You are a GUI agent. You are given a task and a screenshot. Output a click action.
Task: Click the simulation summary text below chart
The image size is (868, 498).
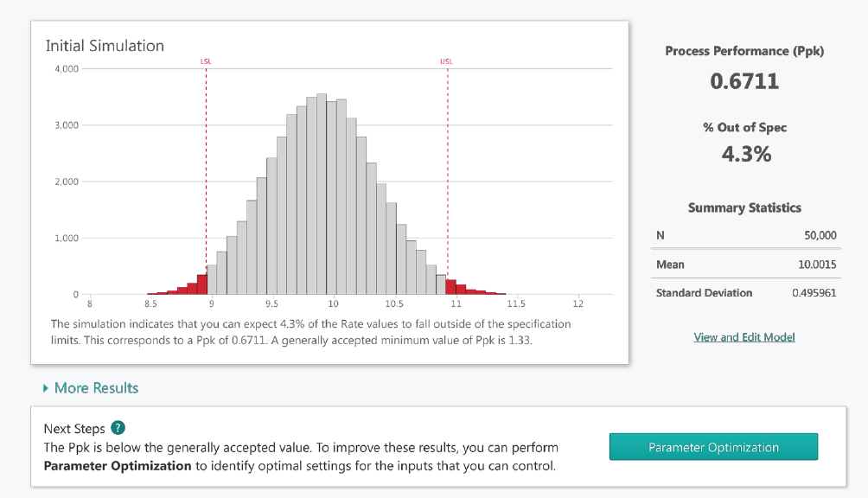point(311,331)
